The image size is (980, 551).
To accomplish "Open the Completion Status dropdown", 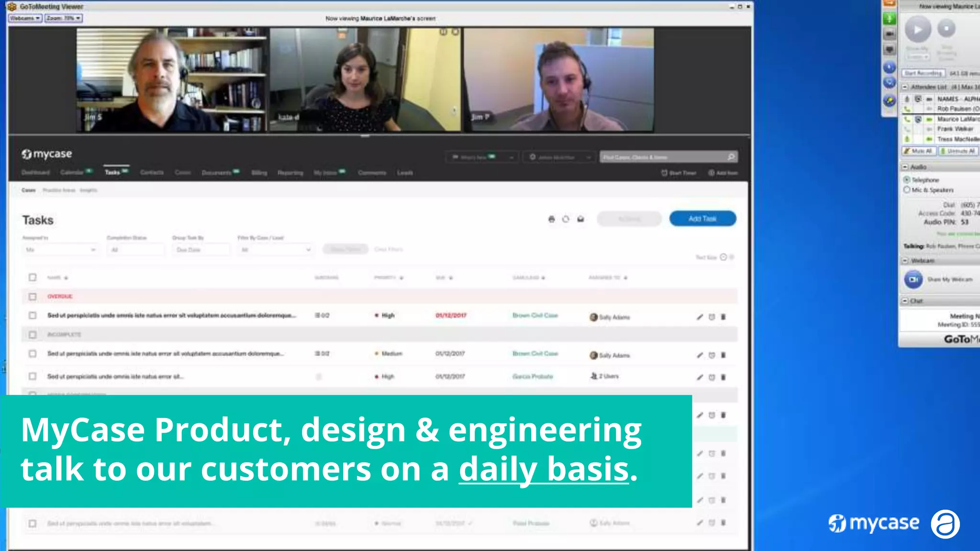I will [135, 250].
